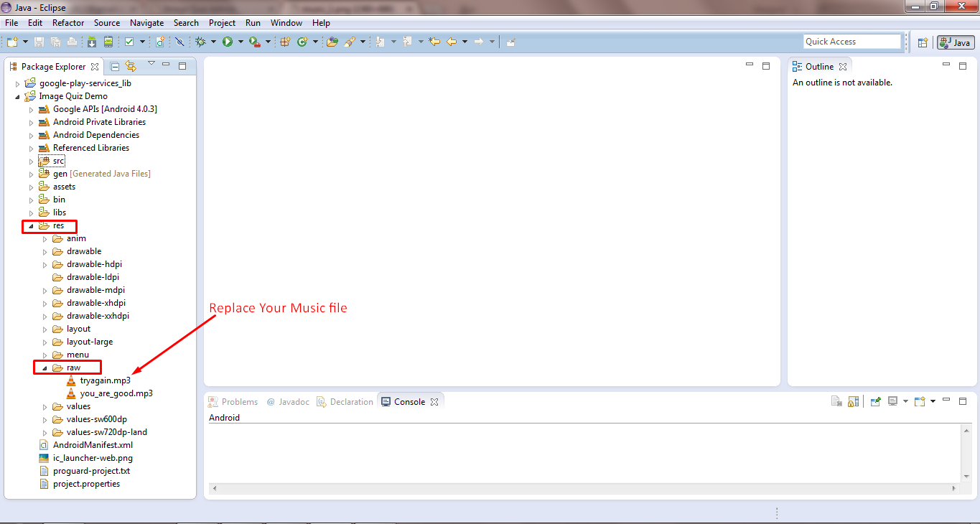Collapse the res folder
Image resolution: width=980 pixels, height=524 pixels.
click(x=31, y=226)
